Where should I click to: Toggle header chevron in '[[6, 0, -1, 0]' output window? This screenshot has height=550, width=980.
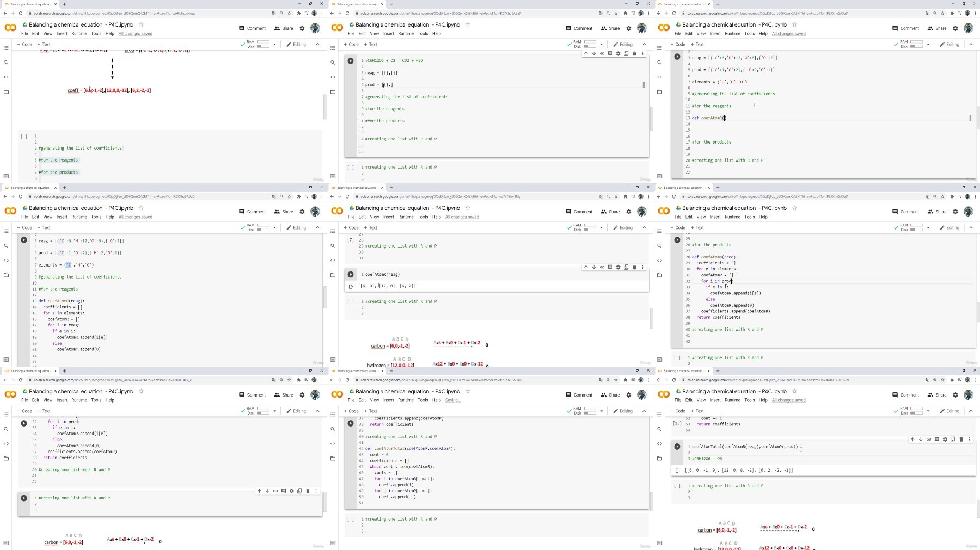(971, 411)
